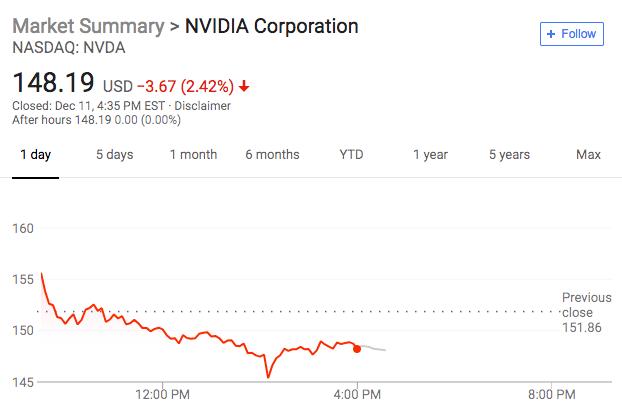Switch to the 1 month tab
The image size is (622, 413).
click(193, 155)
